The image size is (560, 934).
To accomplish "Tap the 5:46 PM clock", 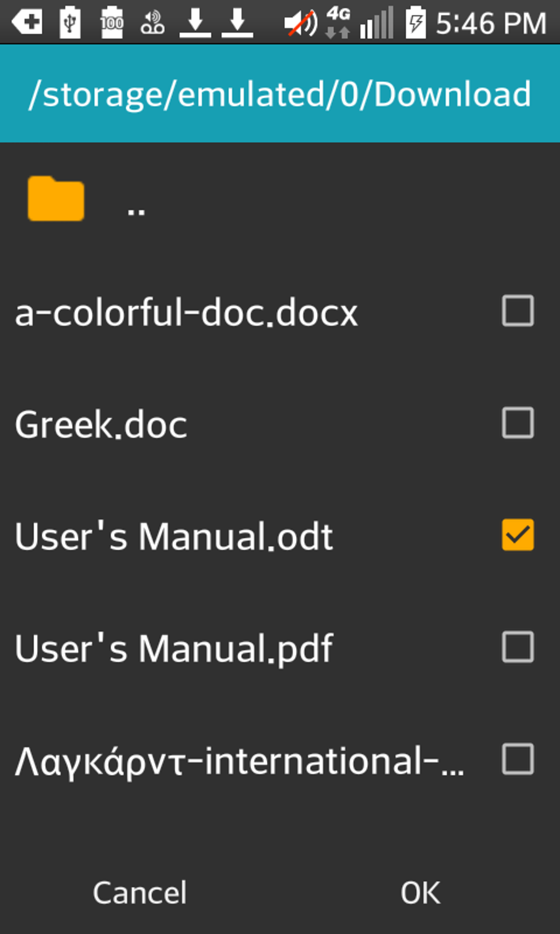I will [491, 24].
